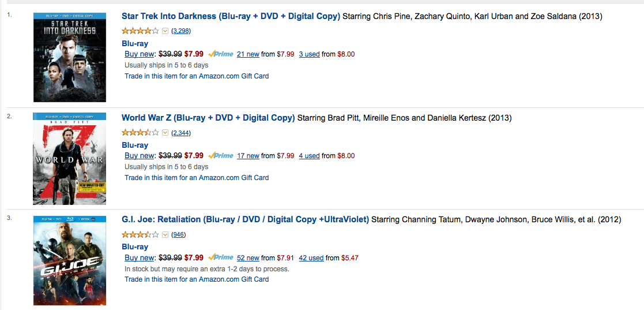
Task: View 3 used offers for Star Trek
Action: coord(309,54)
